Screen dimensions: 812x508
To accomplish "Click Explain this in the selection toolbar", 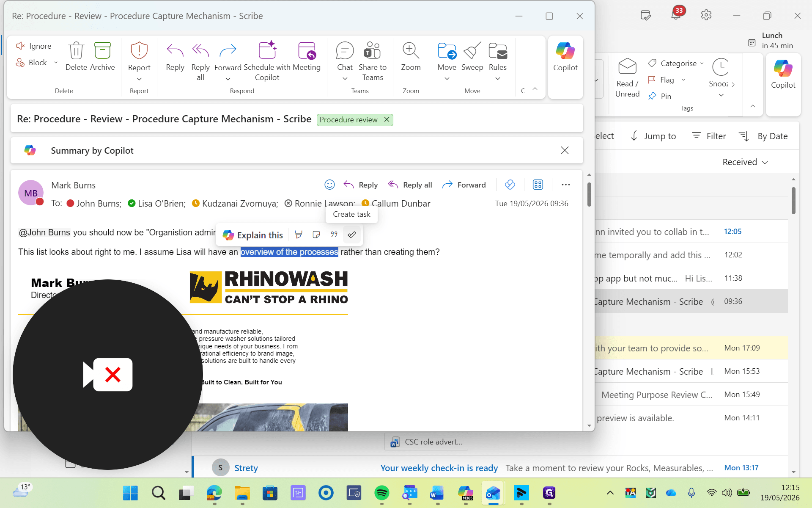I will [253, 235].
